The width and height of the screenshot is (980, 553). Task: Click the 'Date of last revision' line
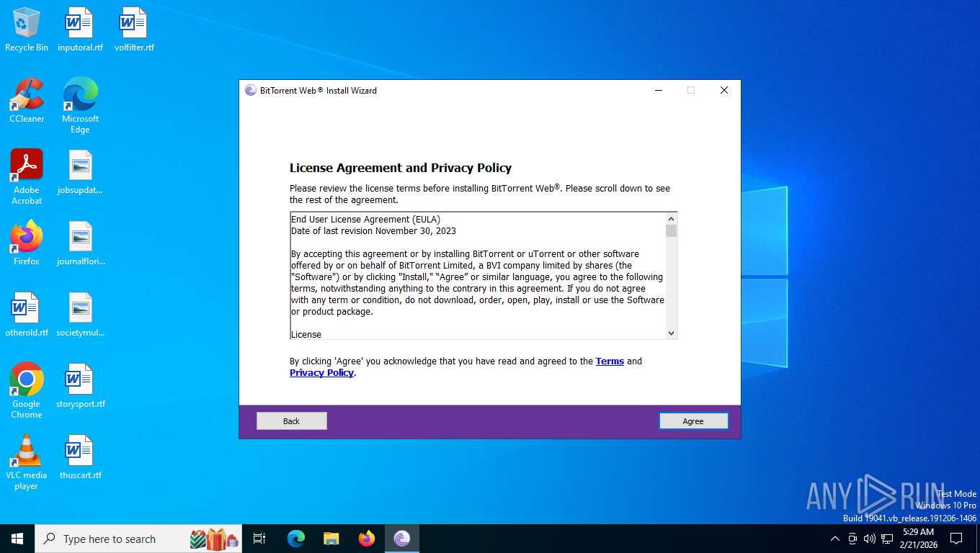pyautogui.click(x=373, y=231)
